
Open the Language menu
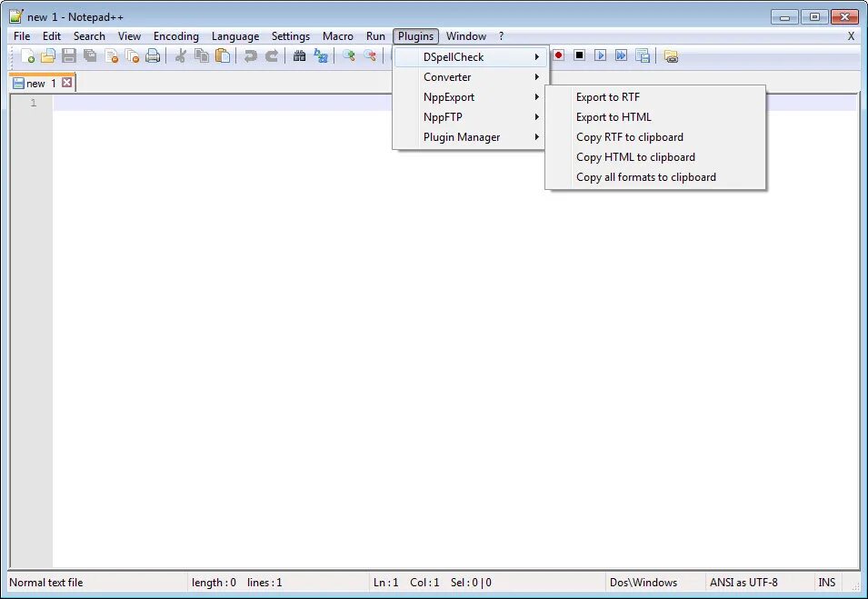235,36
